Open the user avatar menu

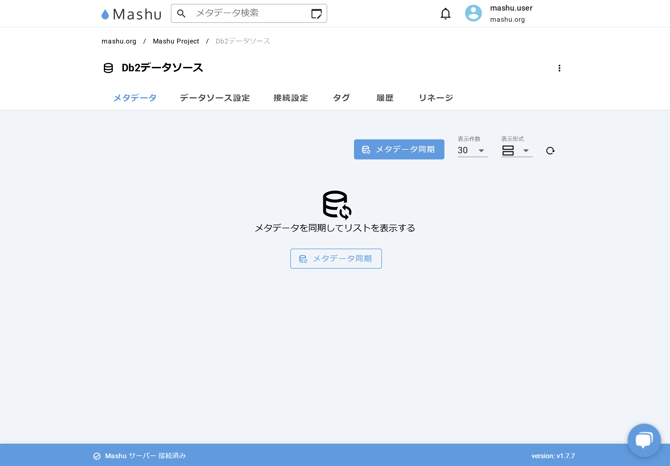473,14
